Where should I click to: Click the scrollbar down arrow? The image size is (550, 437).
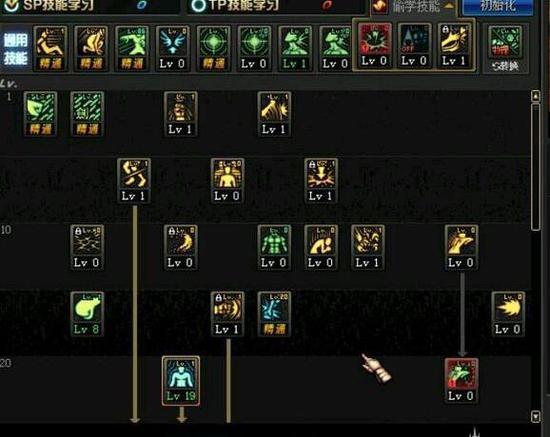(536, 416)
